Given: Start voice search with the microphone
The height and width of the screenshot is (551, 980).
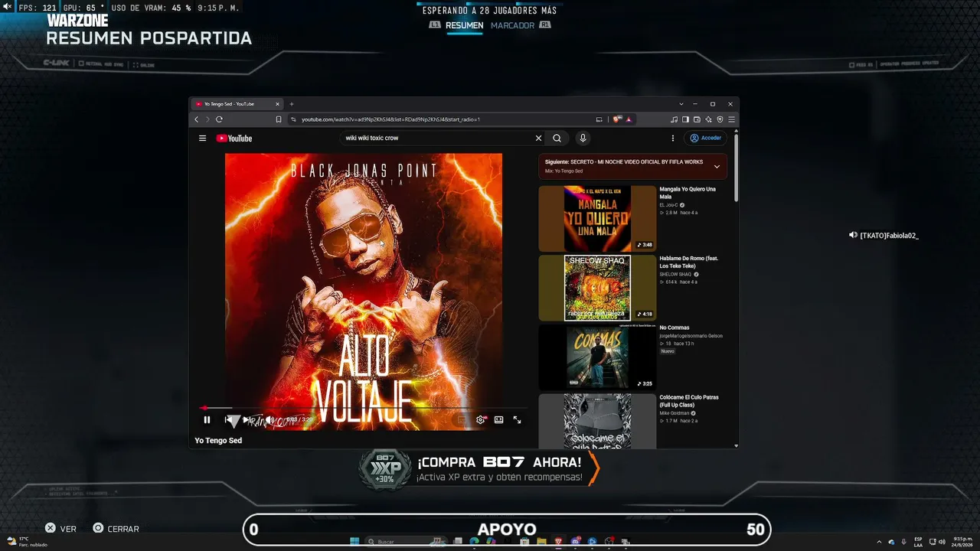Looking at the screenshot, I should [583, 139].
